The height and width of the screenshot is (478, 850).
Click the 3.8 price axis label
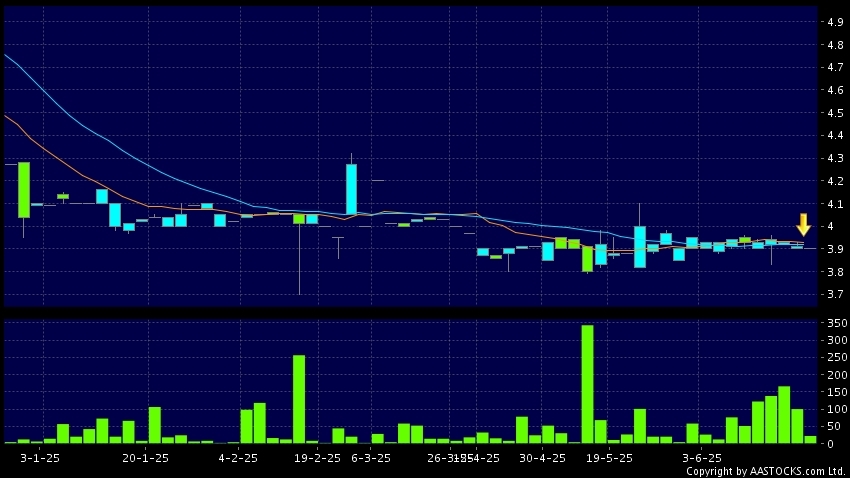(835, 272)
